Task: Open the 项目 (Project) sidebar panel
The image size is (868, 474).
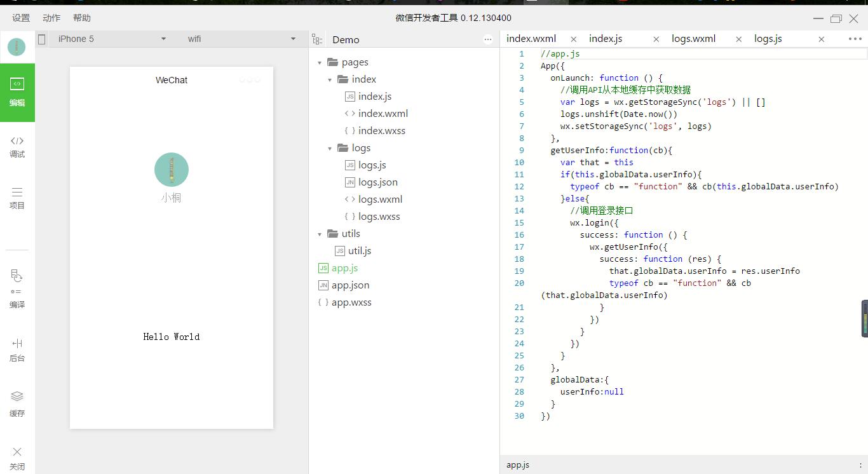Action: pyautogui.click(x=17, y=198)
